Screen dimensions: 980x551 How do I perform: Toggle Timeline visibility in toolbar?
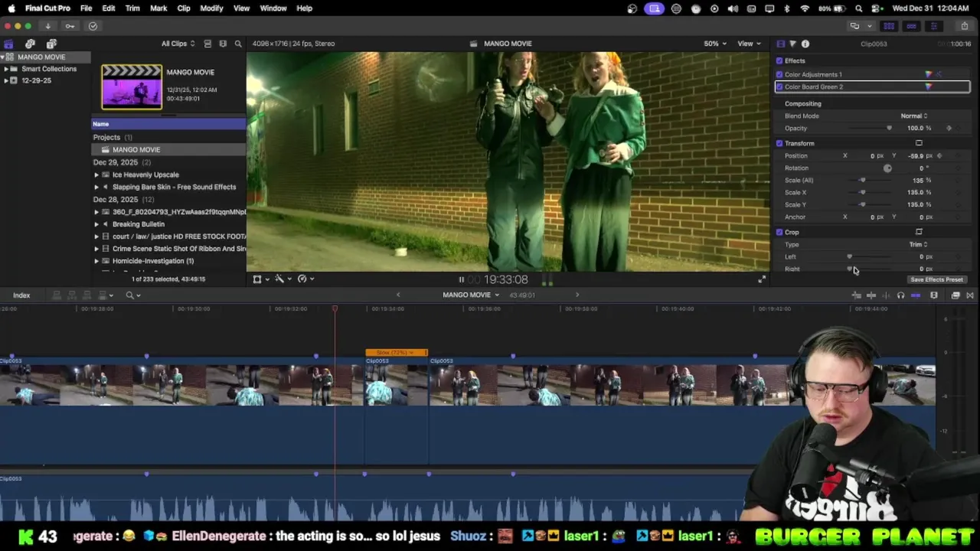pyautogui.click(x=911, y=26)
